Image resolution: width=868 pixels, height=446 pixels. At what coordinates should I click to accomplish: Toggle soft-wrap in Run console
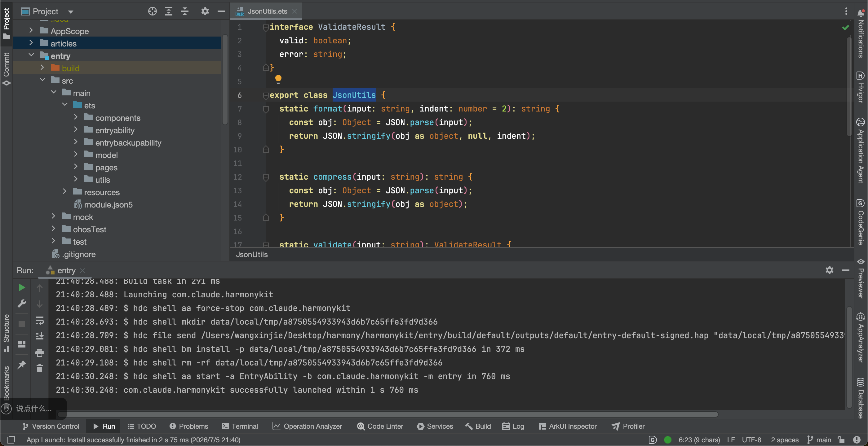click(39, 320)
